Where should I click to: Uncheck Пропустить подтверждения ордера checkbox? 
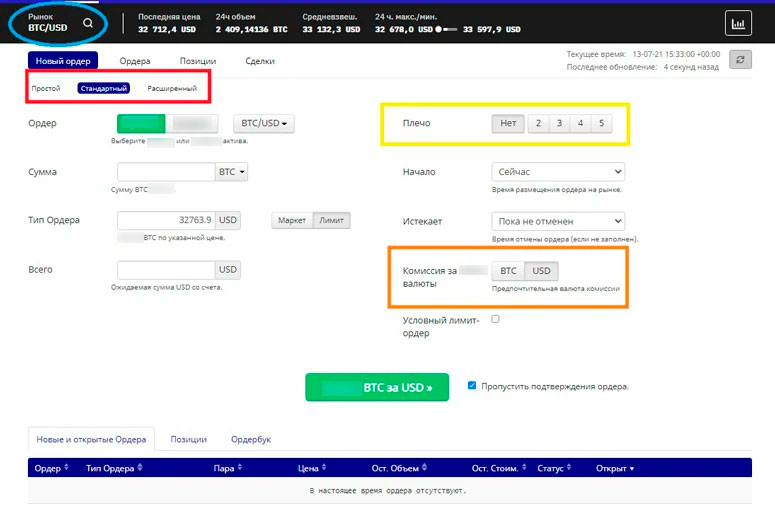point(473,386)
